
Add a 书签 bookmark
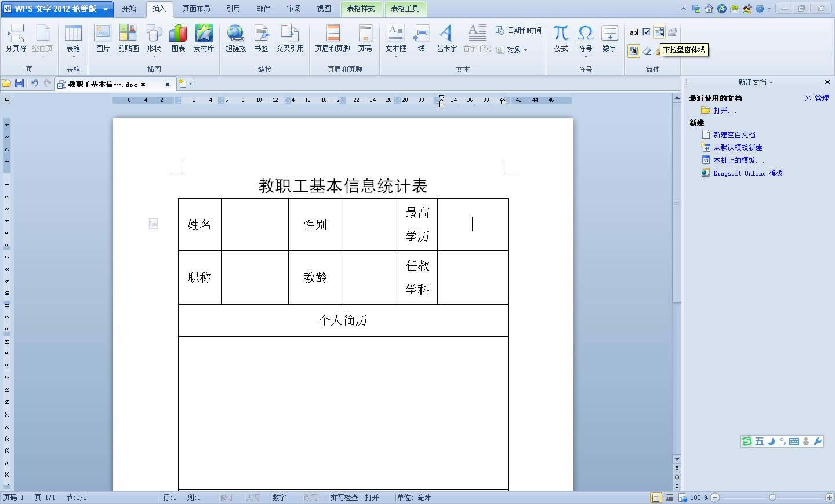(262, 39)
